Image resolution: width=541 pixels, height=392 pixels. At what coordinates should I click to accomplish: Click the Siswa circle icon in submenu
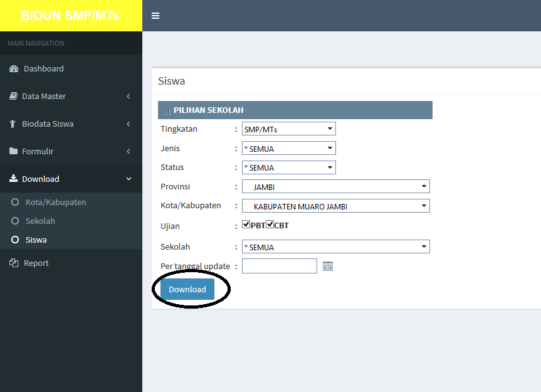[x=15, y=240]
